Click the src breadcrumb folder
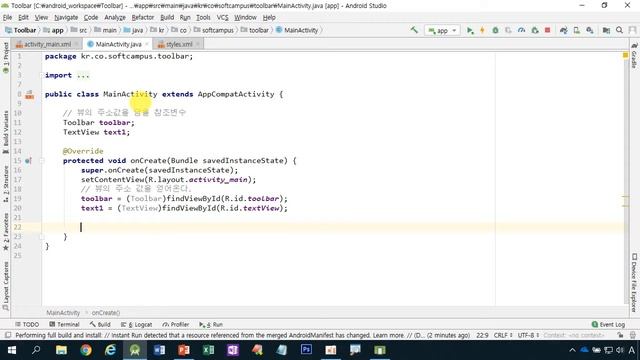640x360 pixels. (79, 30)
